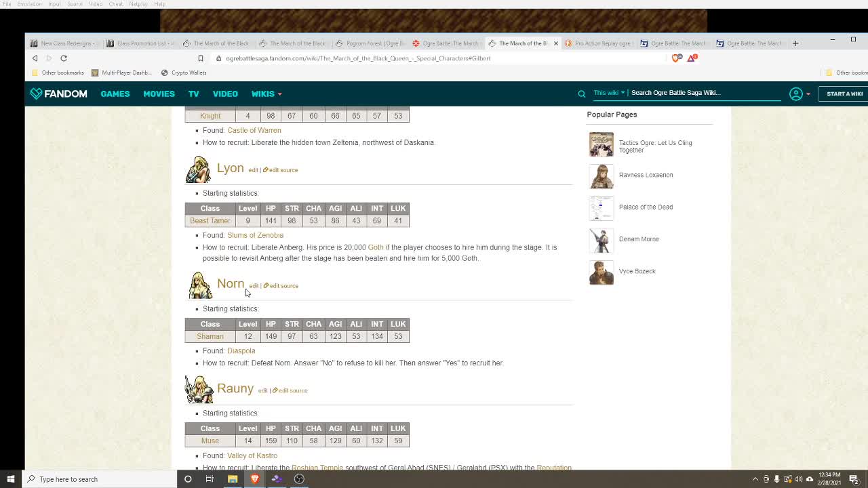This screenshot has width=868, height=488.
Task: Open Lyon character portrait image
Action: coord(198,169)
